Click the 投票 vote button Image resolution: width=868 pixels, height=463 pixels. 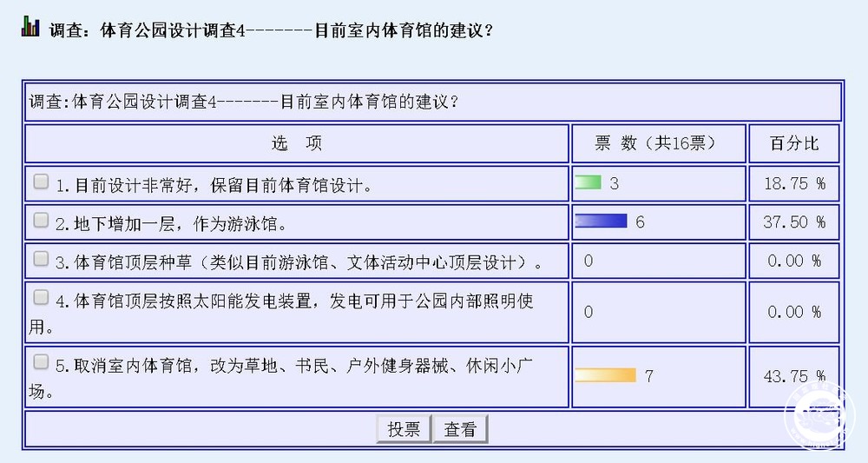(404, 429)
